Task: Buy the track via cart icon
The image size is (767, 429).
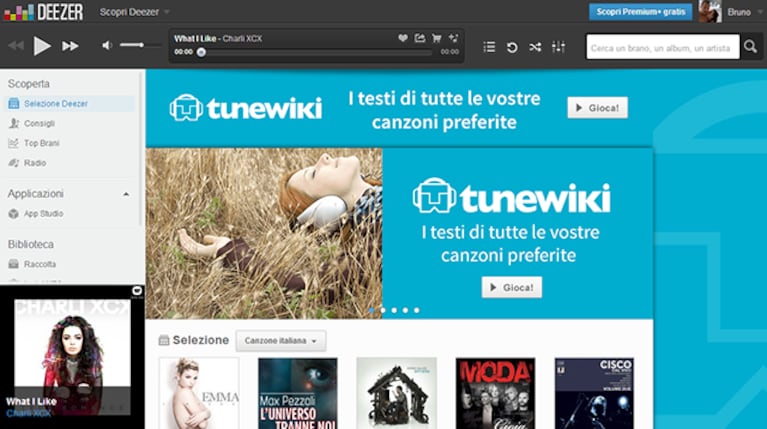Action: tap(436, 38)
